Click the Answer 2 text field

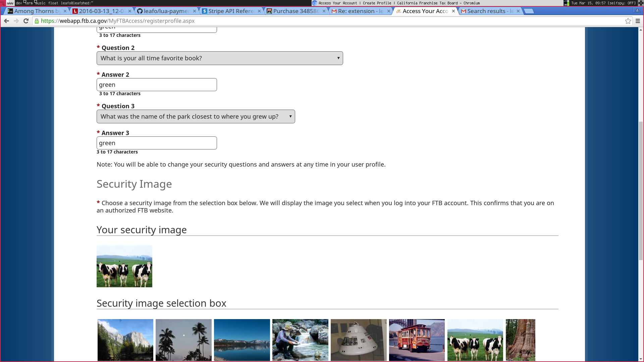pos(157,85)
